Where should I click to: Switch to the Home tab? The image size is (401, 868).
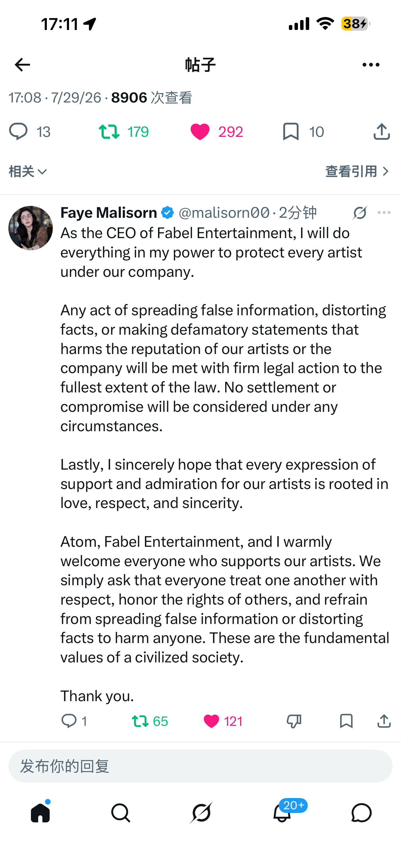pos(40,812)
